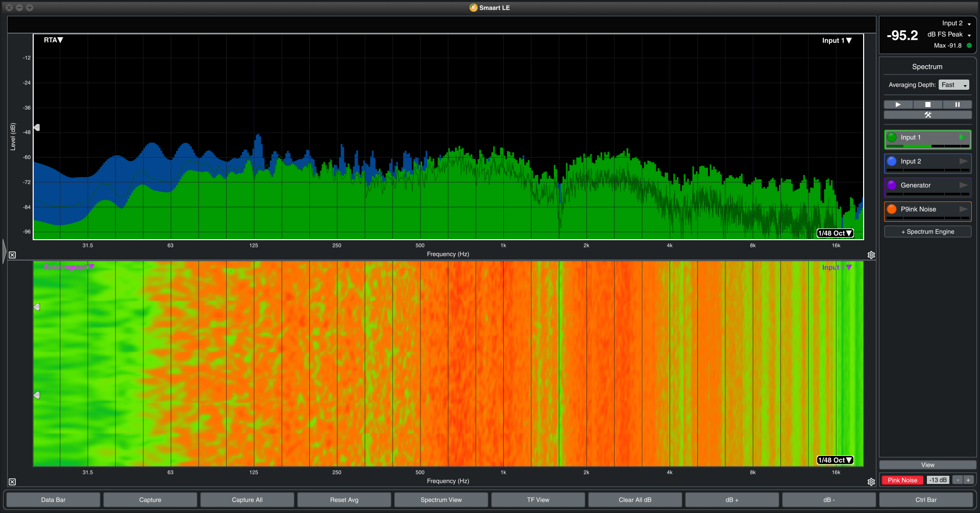
Task: Open the Input 1 selector on RTA graph
Action: 837,41
